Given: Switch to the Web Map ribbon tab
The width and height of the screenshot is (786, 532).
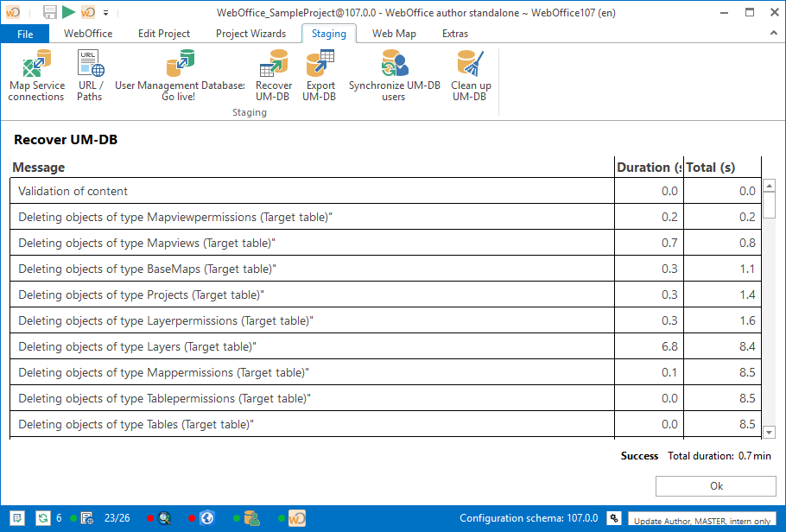Looking at the screenshot, I should click(x=394, y=34).
